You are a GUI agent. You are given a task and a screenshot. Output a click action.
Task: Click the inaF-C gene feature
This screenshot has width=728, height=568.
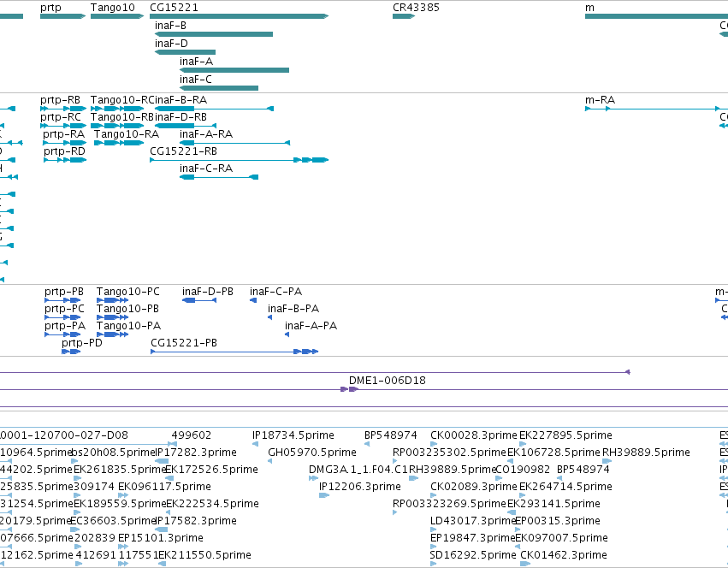[x=219, y=88]
